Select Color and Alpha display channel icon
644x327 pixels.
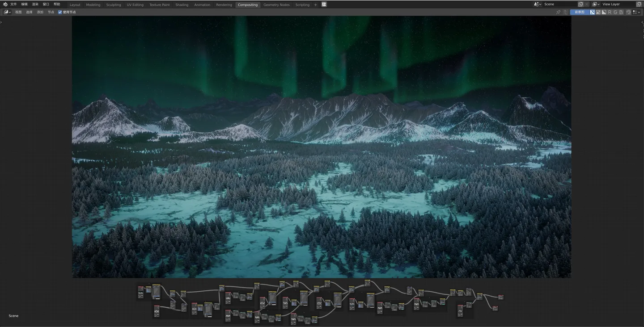593,12
